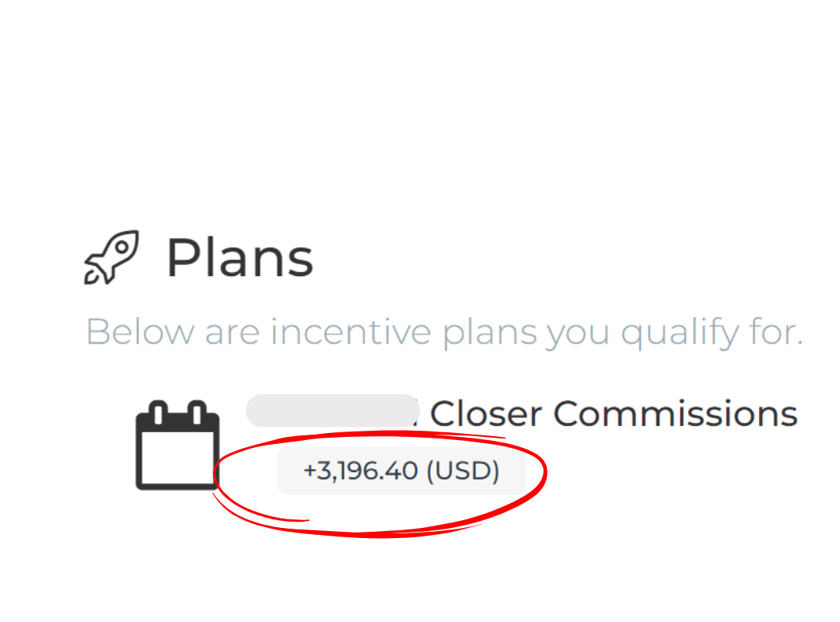Click the word 'Below' in the subtitle
The height and width of the screenshot is (622, 840).
140,332
